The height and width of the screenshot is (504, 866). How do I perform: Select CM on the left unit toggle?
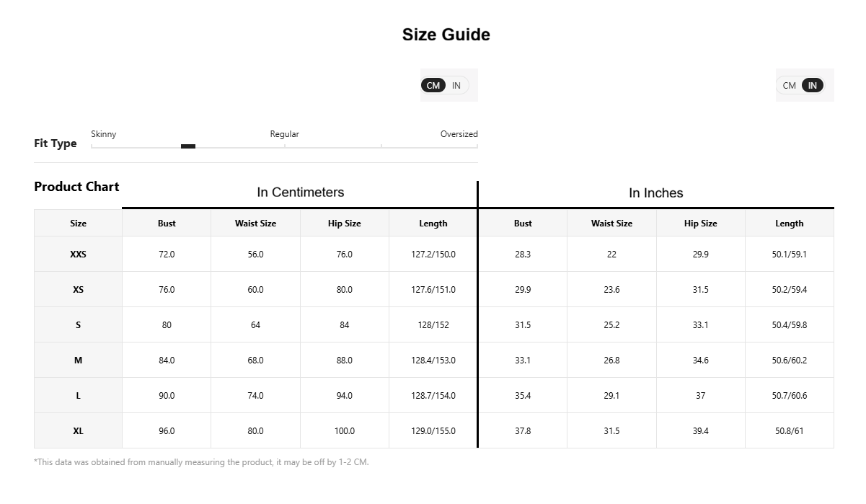[433, 85]
